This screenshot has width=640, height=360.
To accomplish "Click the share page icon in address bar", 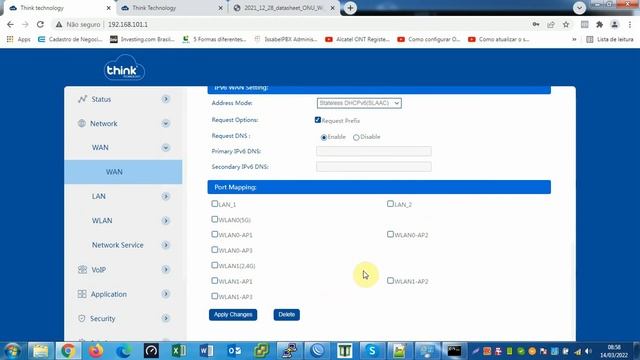I will [551, 24].
